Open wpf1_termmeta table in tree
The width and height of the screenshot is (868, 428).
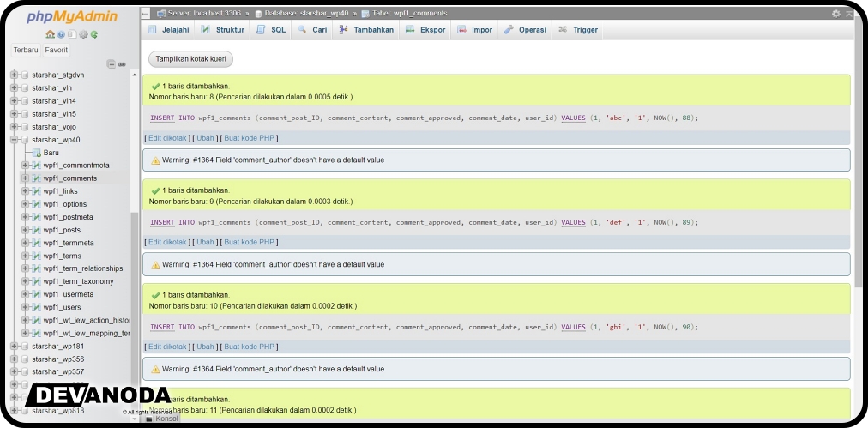69,243
